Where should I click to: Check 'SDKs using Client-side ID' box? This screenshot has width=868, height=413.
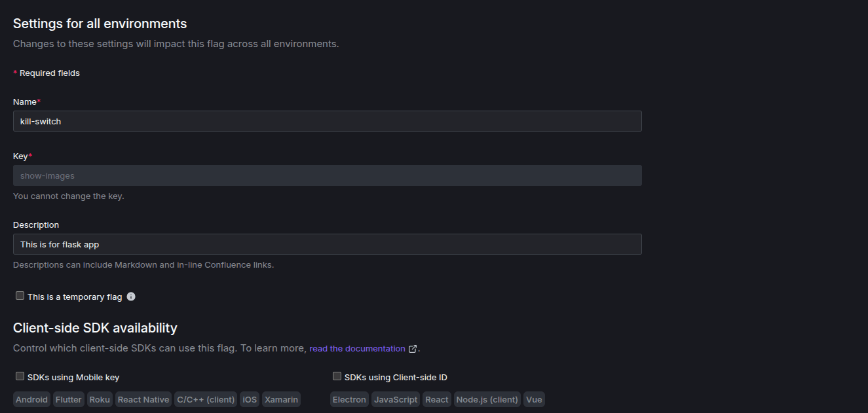[x=337, y=376]
